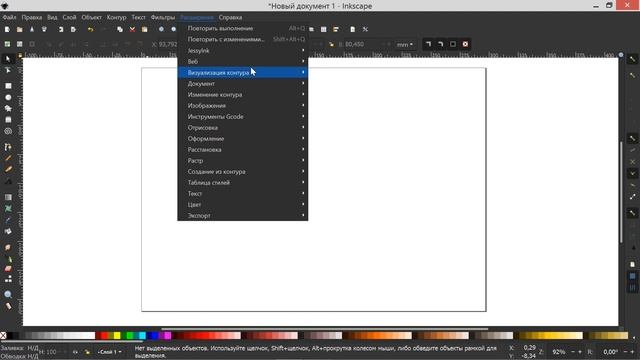The image size is (640, 360).
Task: Click the 92% zoom field
Action: 558,352
